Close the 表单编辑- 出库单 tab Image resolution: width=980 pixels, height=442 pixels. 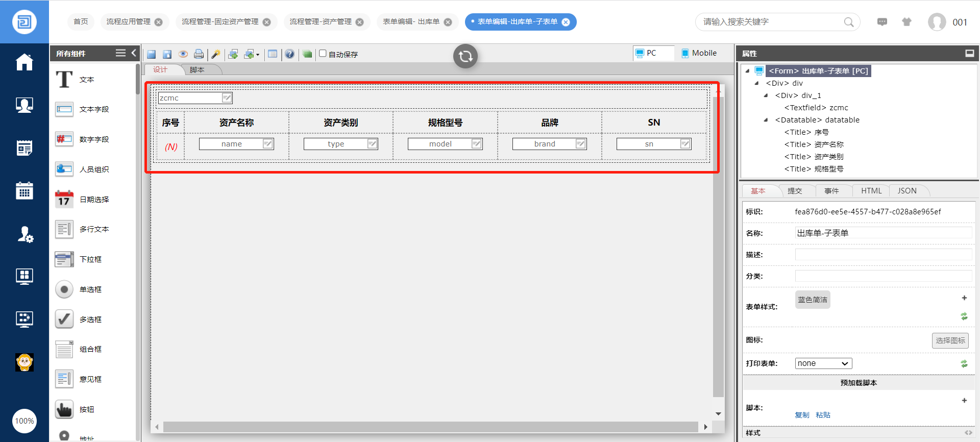(448, 22)
